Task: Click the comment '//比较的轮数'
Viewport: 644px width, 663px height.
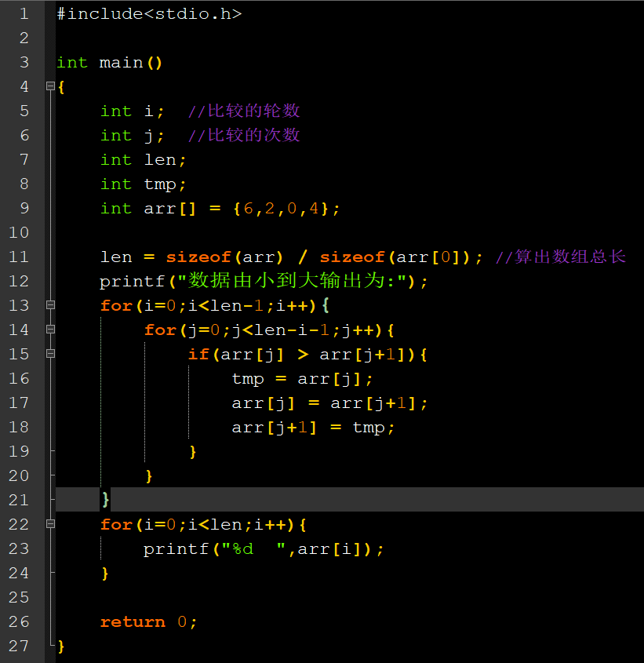Action: tap(244, 111)
